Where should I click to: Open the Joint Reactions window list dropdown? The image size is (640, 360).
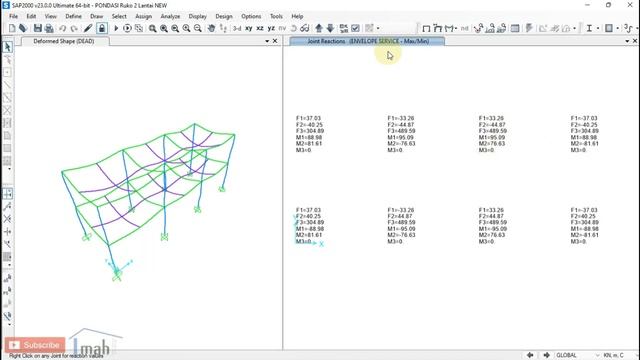click(627, 41)
